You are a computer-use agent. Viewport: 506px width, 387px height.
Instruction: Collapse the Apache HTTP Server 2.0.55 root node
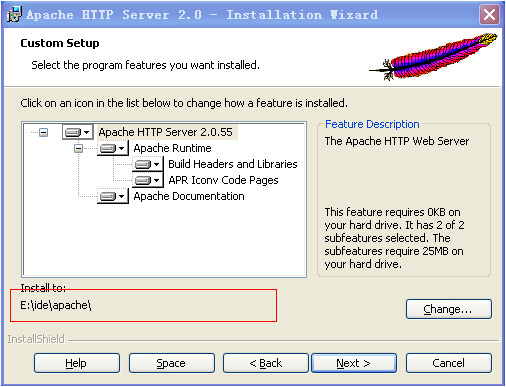tap(43, 132)
